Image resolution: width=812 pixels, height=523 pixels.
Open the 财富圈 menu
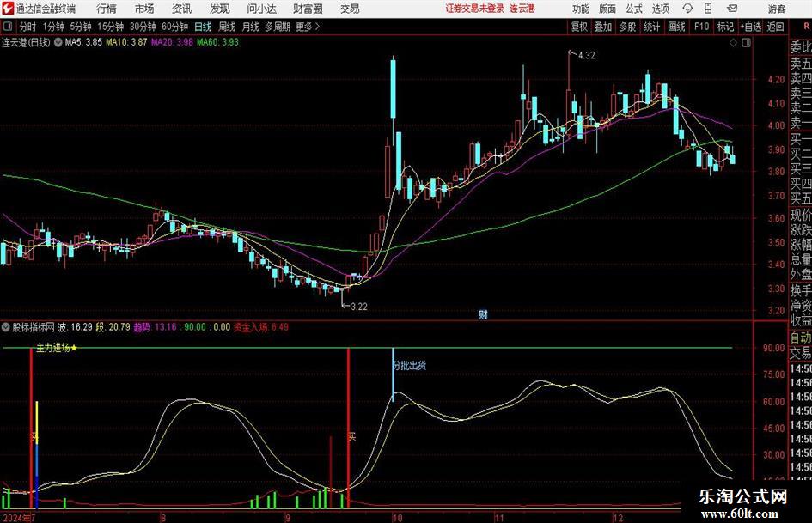(x=308, y=9)
